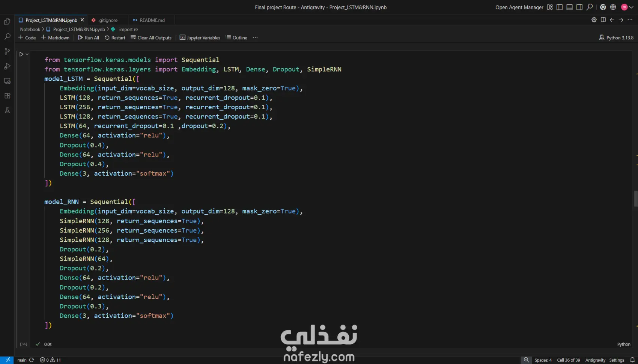Open Antigravity - Settings in status bar
Viewport: 638px width, 364px height.
[605, 360]
